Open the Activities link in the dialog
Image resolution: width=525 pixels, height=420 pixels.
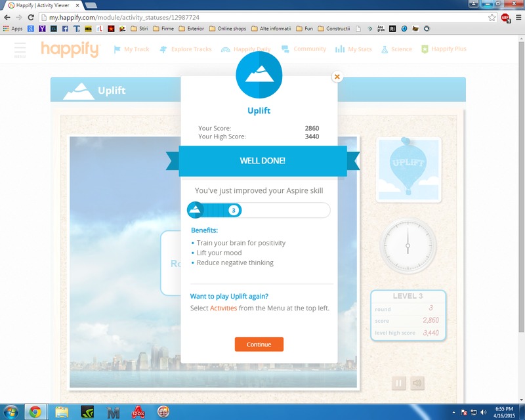pos(223,308)
